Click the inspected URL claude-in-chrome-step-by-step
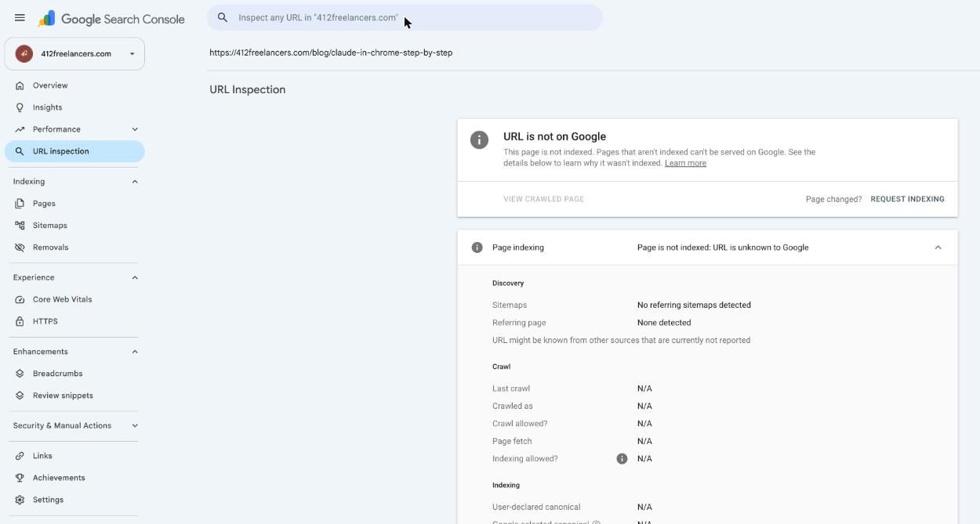Image resolution: width=980 pixels, height=524 pixels. pos(331,52)
